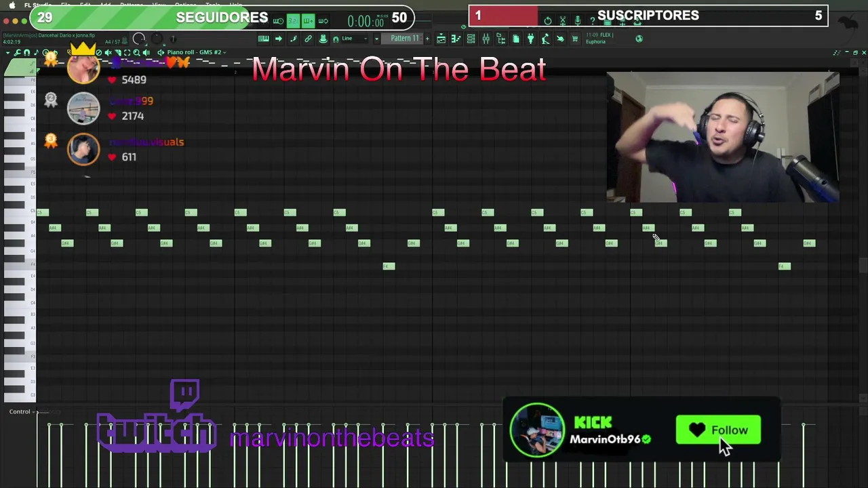Screen dimensions: 868x488
Task: Click the question mark help icon
Action: pyautogui.click(x=592, y=20)
